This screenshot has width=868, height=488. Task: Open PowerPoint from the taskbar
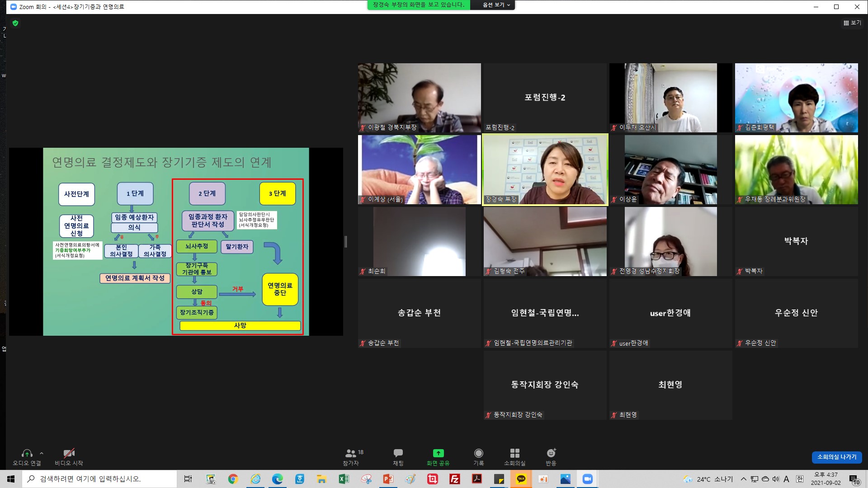coord(388,479)
